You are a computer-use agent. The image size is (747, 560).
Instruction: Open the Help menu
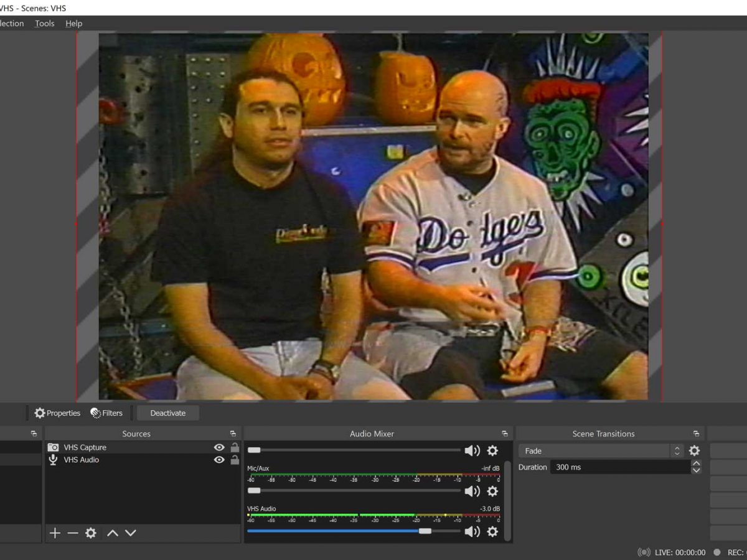(x=73, y=24)
